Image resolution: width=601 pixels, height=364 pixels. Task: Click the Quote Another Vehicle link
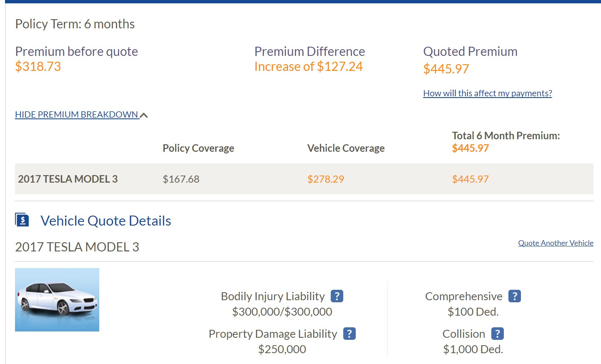tap(556, 243)
